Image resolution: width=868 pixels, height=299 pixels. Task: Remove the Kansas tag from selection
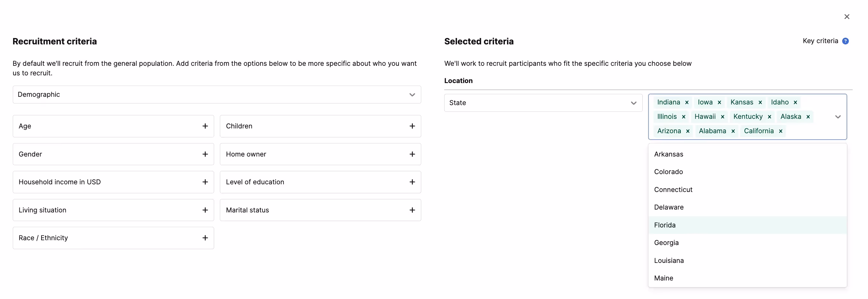(760, 103)
